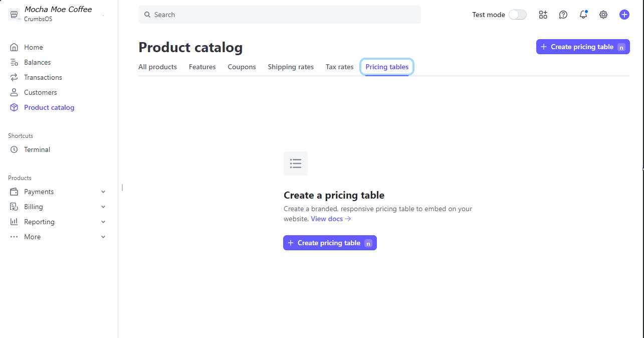Viewport: 644px width, 338px height.
Task: Open the settings gear icon
Action: 603,15
